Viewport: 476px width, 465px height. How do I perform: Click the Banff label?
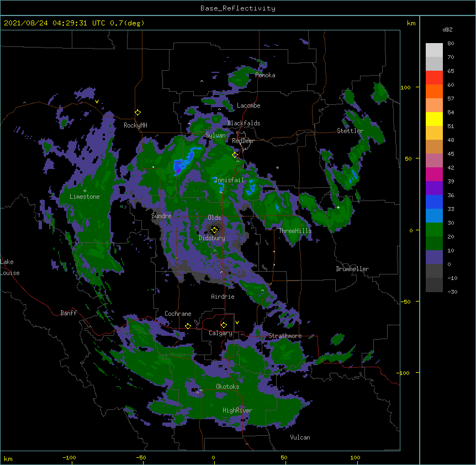click(x=68, y=313)
